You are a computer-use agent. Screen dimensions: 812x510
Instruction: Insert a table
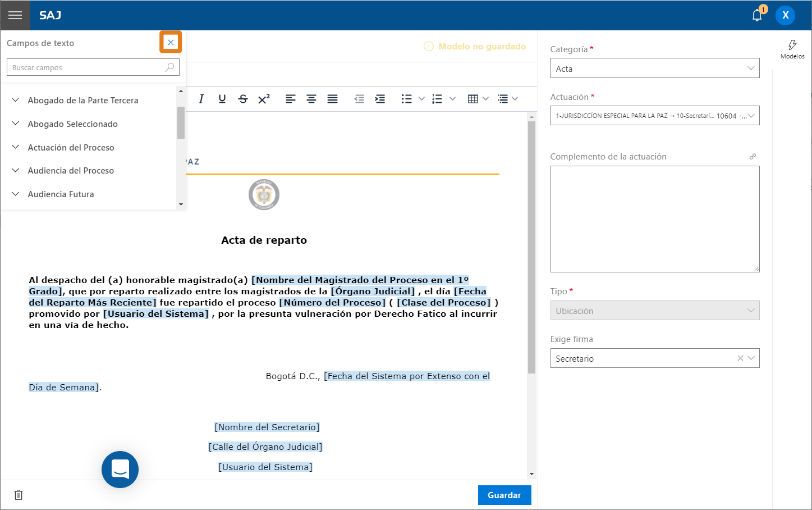[x=473, y=99]
